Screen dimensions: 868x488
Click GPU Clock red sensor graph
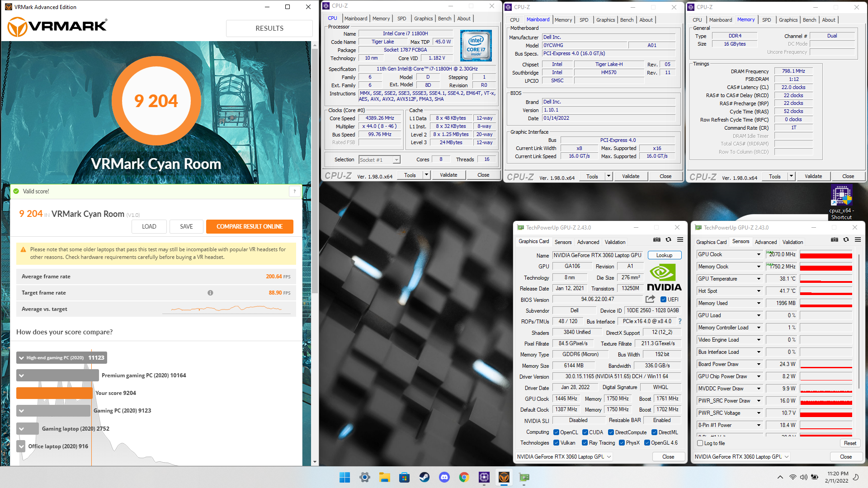click(826, 254)
